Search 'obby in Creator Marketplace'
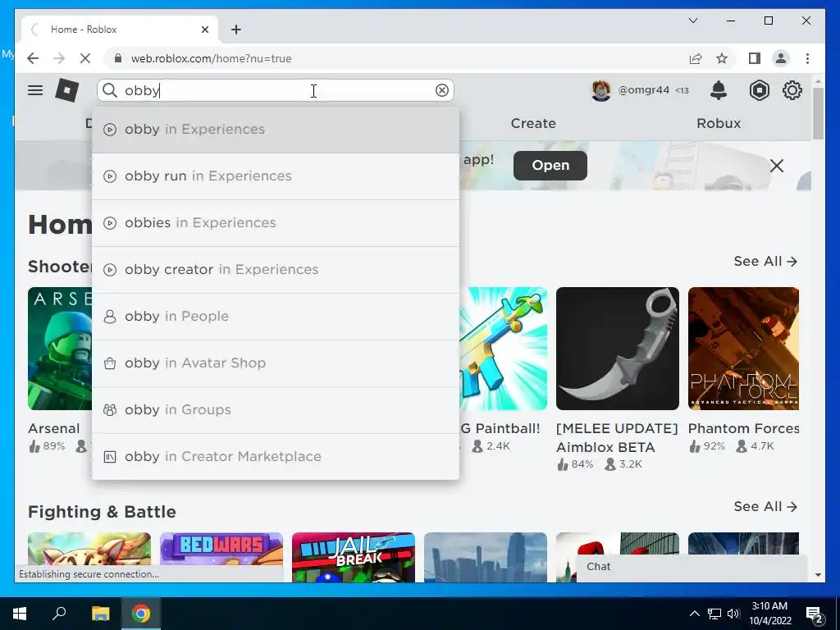This screenshot has height=630, width=840. click(x=276, y=456)
